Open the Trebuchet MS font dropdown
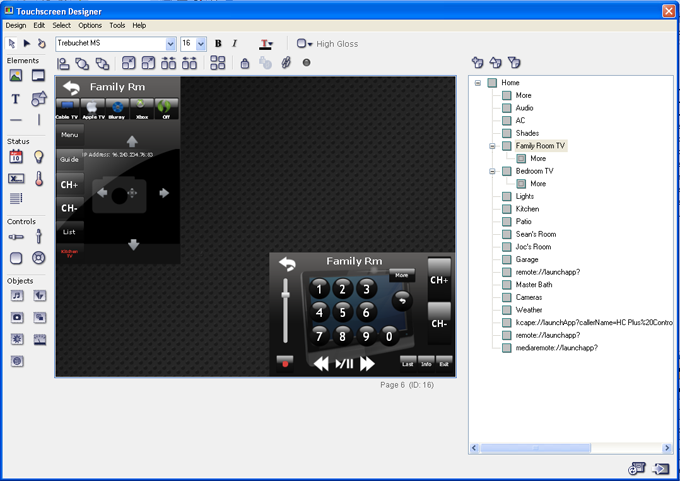The height and width of the screenshot is (481, 680). 171,44
